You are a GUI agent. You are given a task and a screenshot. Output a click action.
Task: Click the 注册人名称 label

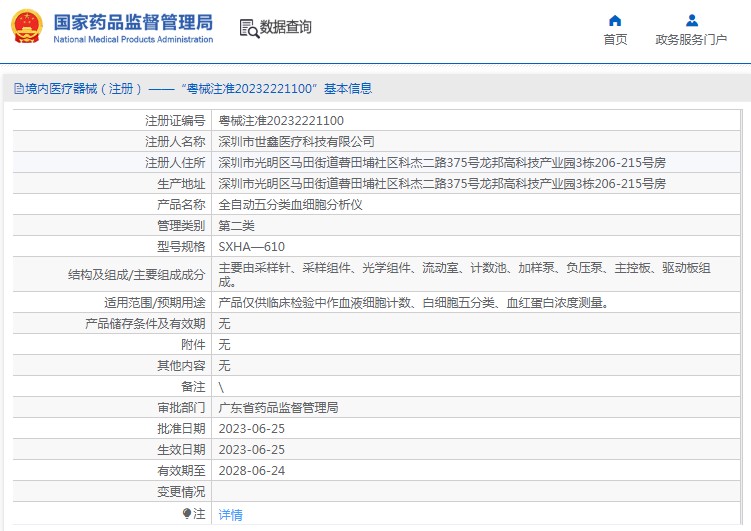click(175, 142)
